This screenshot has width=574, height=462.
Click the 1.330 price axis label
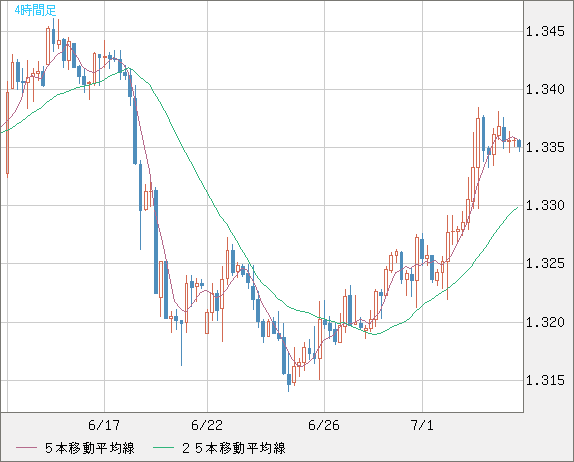pos(545,205)
